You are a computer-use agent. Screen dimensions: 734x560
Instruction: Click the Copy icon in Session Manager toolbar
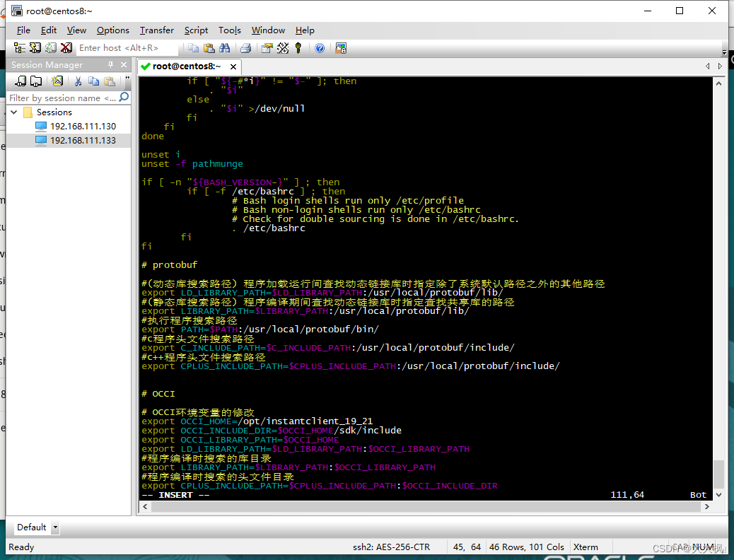click(x=93, y=81)
